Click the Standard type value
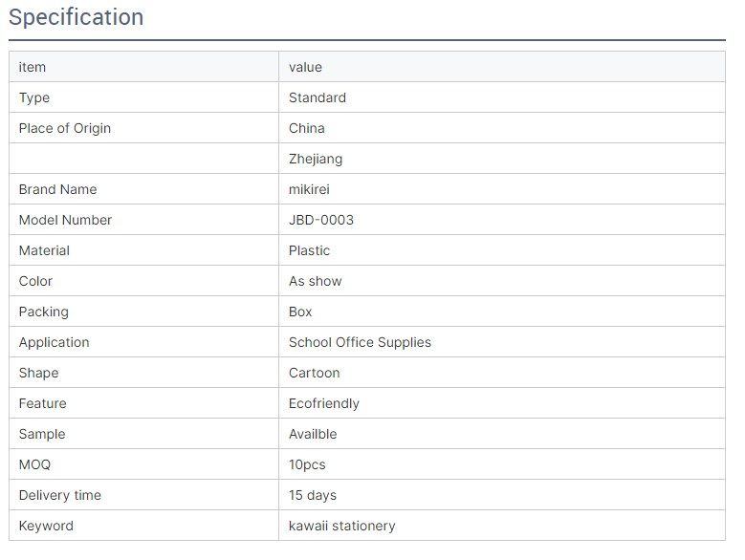Image resolution: width=745 pixels, height=560 pixels. (x=318, y=97)
